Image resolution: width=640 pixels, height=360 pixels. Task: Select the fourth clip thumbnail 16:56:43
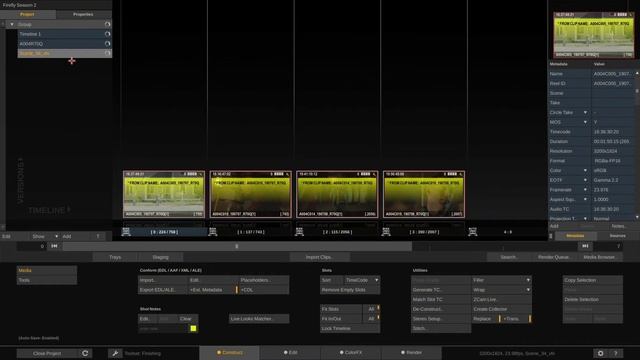pos(424,194)
